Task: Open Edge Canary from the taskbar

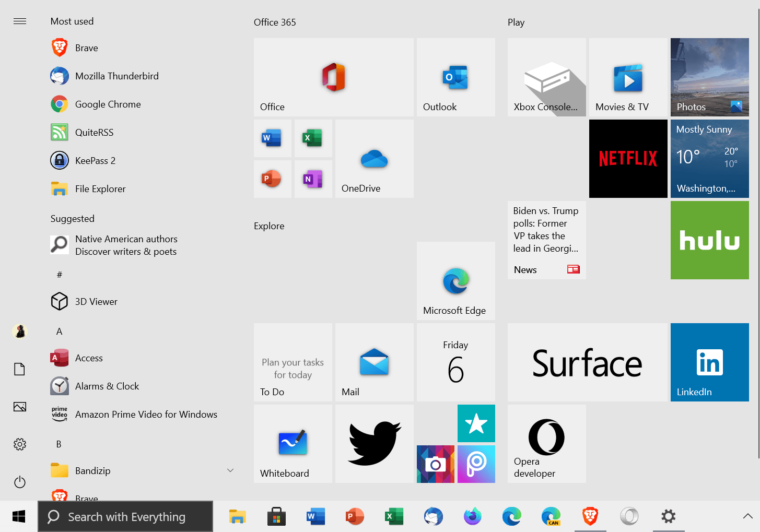Action: click(551, 517)
